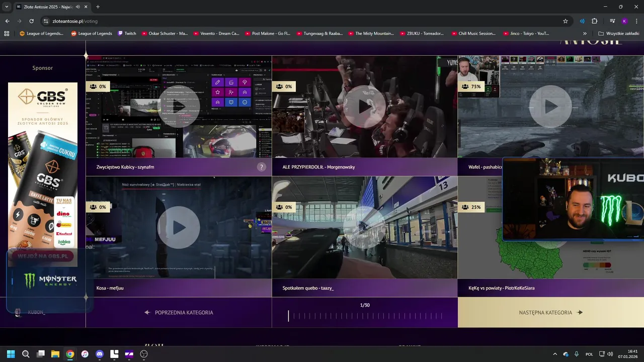Open the Extensions puzzle icon
The image size is (644, 362).
[594, 21]
